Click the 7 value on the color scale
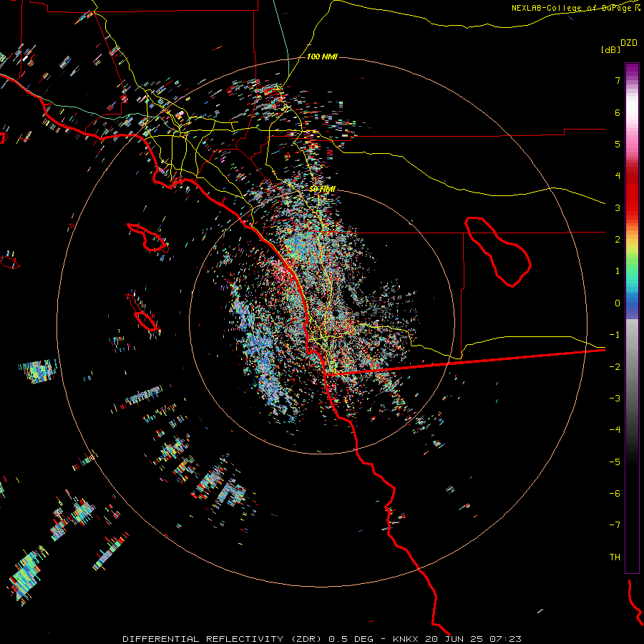 coord(618,80)
